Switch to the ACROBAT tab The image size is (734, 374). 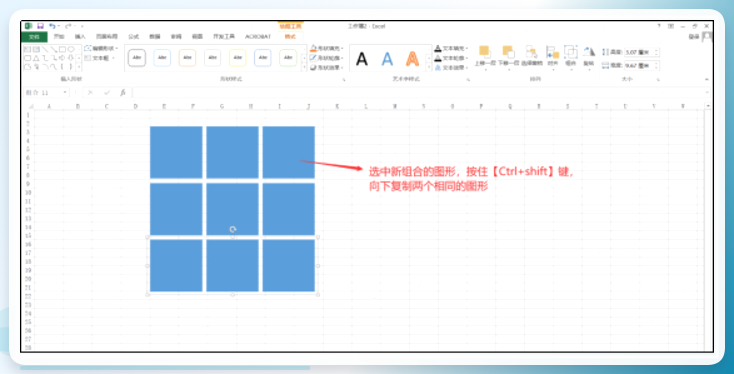pos(258,37)
